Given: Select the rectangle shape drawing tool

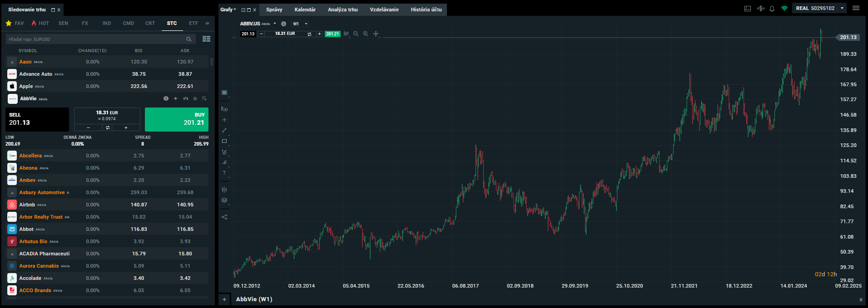Looking at the screenshot, I should (224, 141).
